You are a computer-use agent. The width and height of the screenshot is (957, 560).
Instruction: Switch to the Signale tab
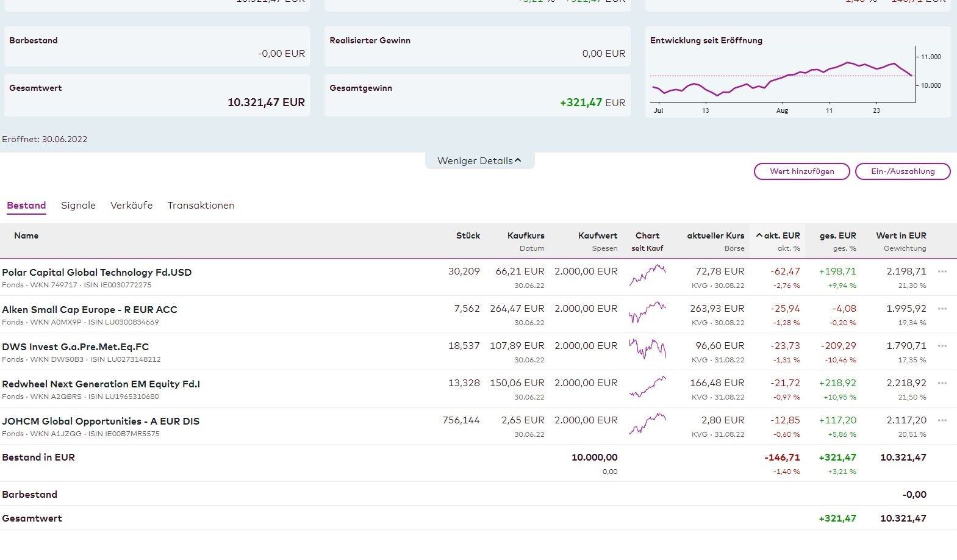click(78, 206)
